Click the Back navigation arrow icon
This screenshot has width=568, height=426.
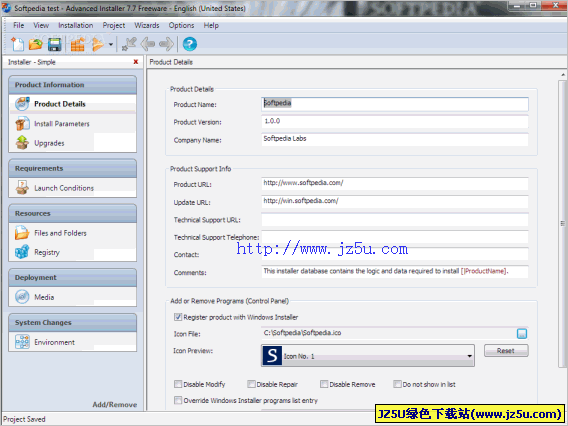tap(148, 44)
